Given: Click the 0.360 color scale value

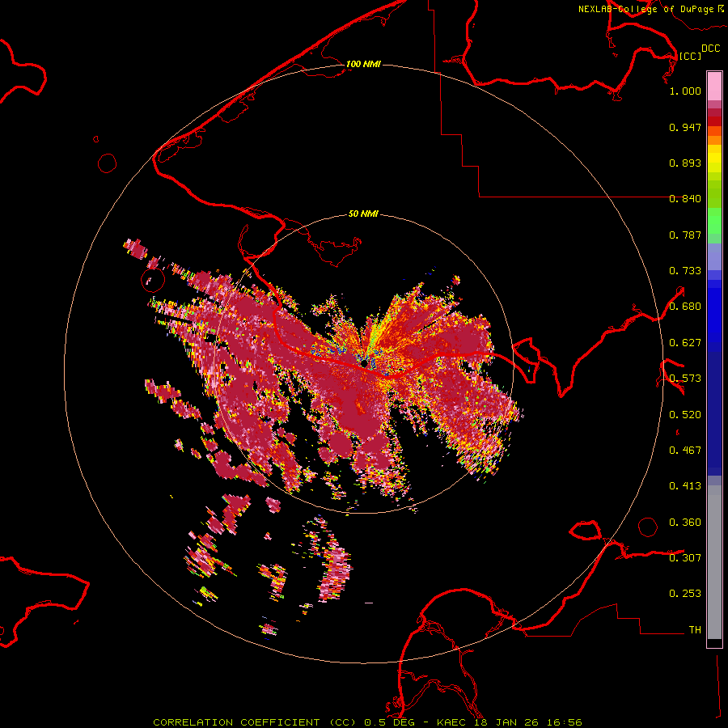Looking at the screenshot, I should [x=685, y=523].
